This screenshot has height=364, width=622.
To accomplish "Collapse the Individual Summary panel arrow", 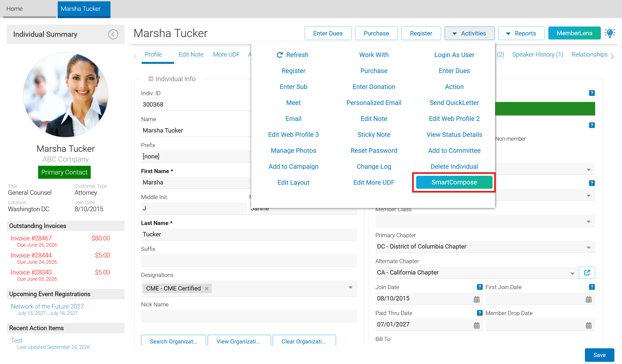I will click(x=113, y=34).
